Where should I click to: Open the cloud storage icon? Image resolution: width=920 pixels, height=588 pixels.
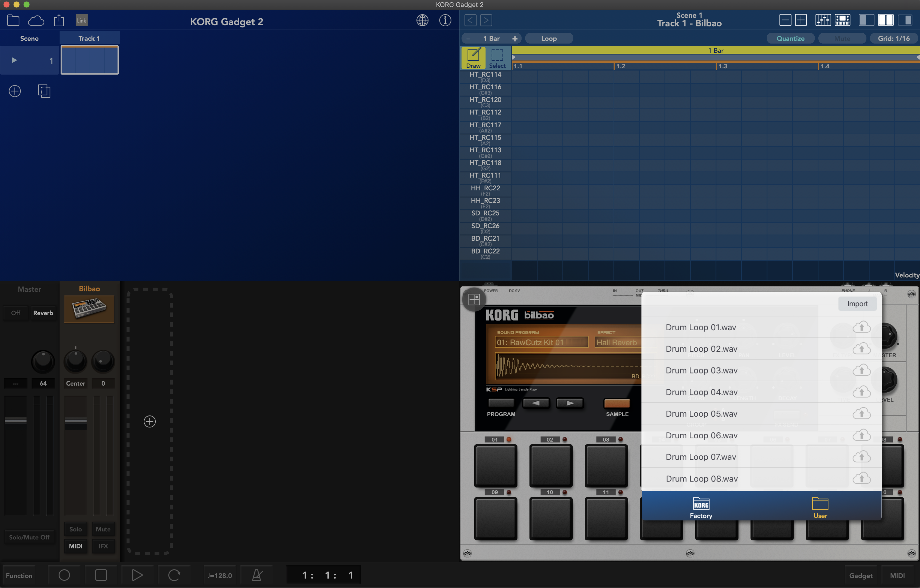coord(36,20)
